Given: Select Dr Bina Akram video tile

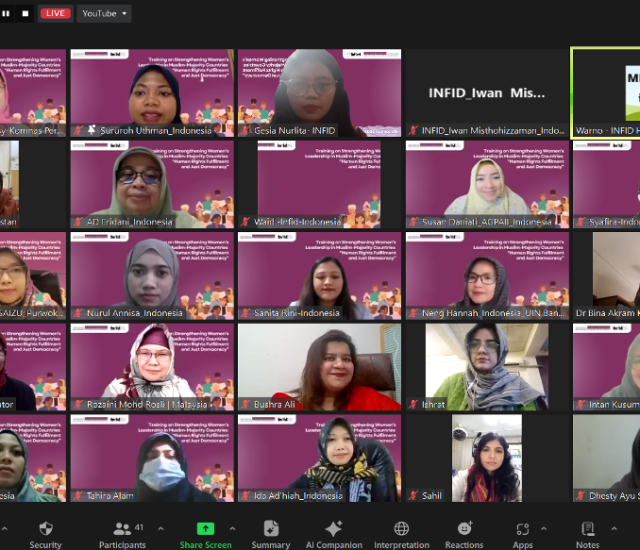Looking at the screenshot, I should (607, 276).
